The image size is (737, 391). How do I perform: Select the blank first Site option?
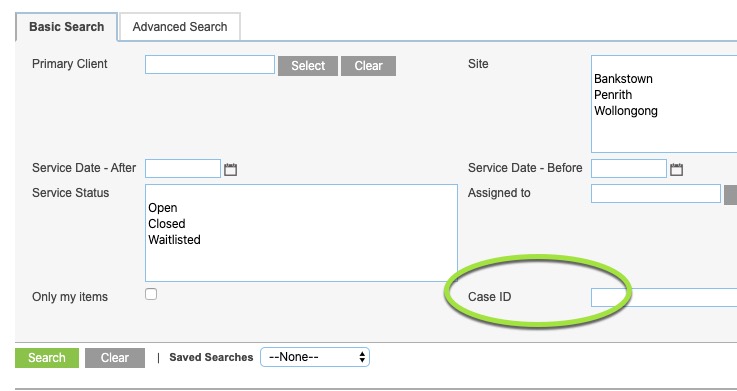(665, 63)
